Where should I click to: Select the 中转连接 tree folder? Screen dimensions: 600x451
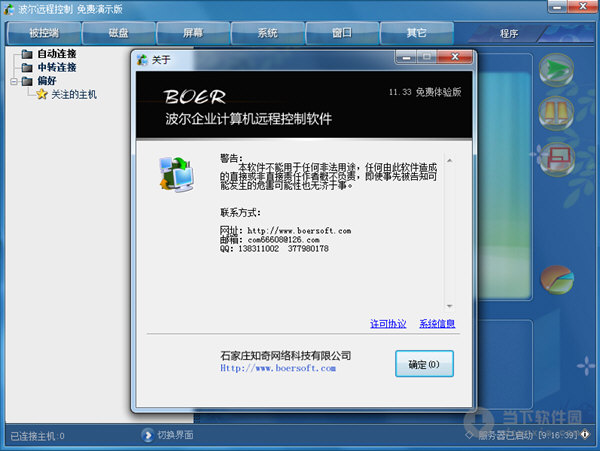coord(57,67)
